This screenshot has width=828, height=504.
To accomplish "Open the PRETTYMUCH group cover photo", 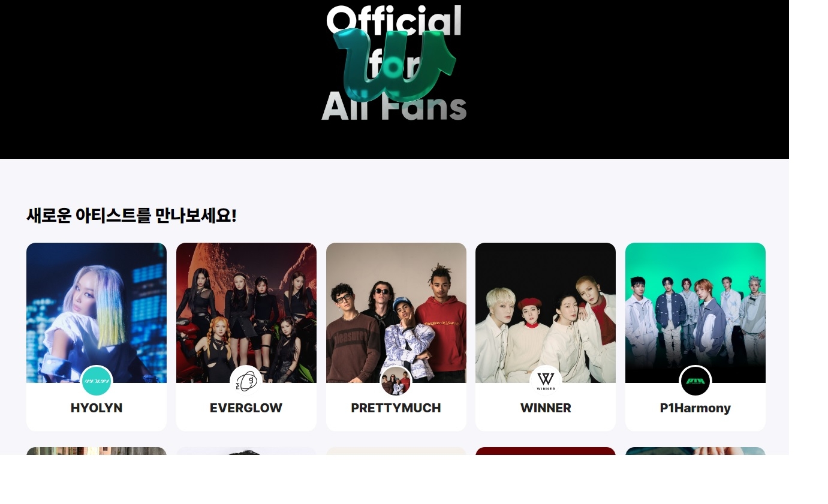I will [x=396, y=312].
